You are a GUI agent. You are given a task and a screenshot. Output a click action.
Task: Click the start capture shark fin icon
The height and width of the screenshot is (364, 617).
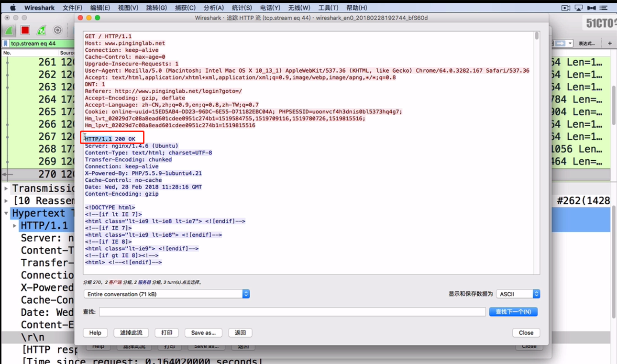point(9,30)
